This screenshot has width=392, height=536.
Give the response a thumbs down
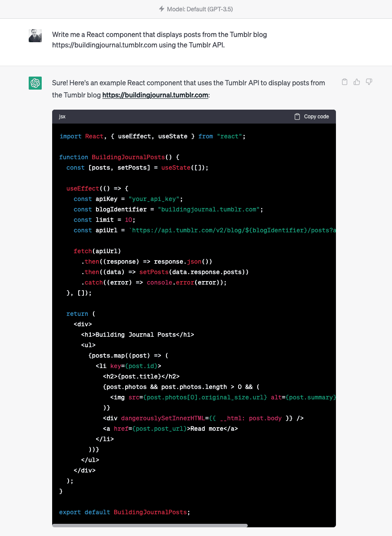[369, 82]
